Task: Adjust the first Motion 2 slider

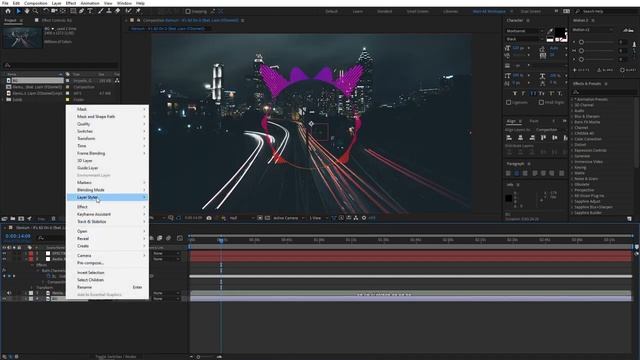Action: coord(581,42)
